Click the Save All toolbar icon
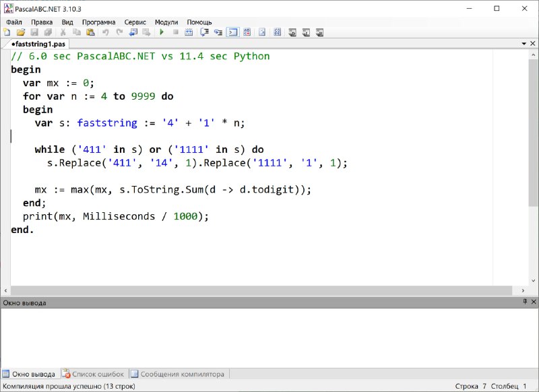 pos(48,32)
